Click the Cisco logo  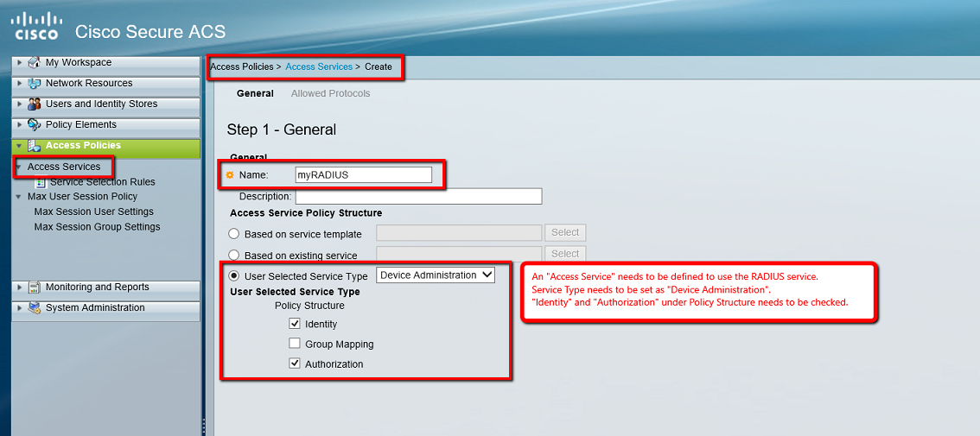tap(36, 26)
